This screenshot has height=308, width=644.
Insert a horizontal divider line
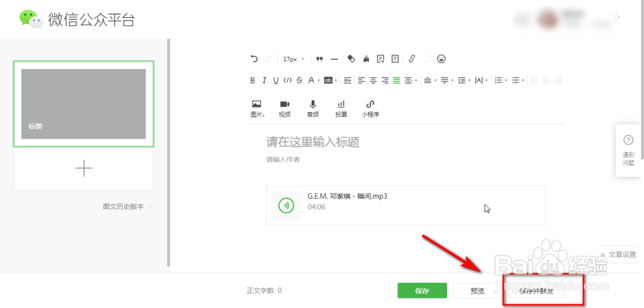tap(334, 59)
